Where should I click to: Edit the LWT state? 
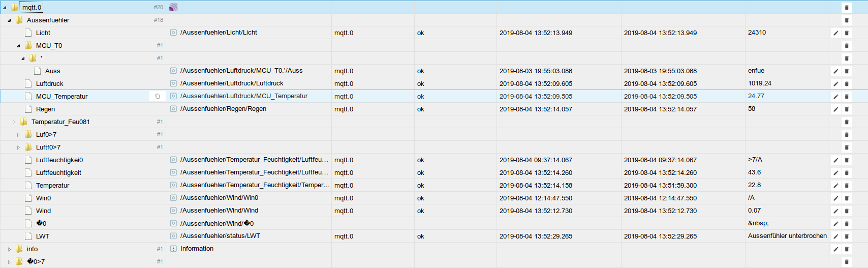tap(835, 236)
